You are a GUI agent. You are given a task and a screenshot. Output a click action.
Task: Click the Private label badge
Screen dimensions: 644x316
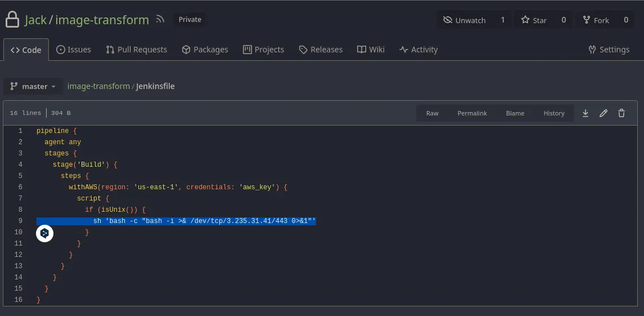[190, 19]
